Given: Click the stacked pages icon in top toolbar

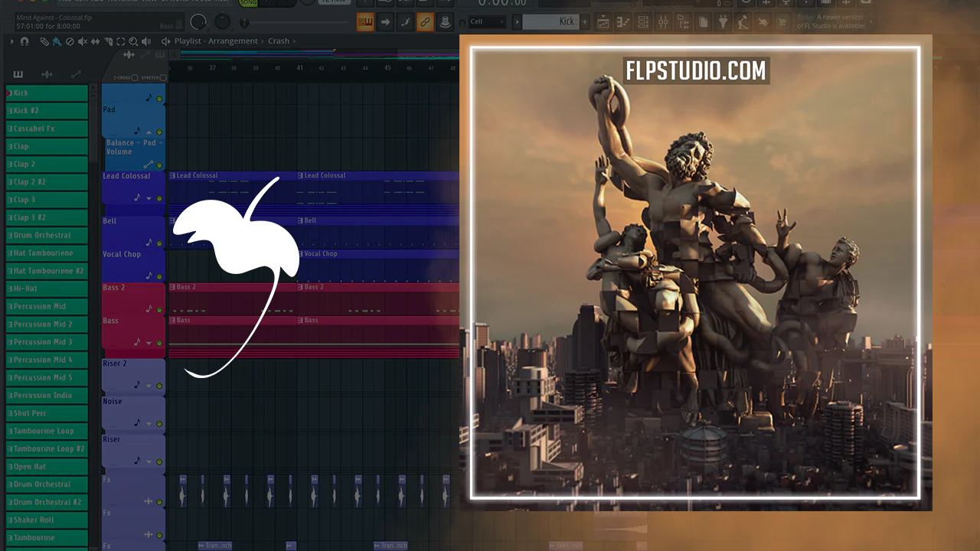Looking at the screenshot, I should [703, 21].
